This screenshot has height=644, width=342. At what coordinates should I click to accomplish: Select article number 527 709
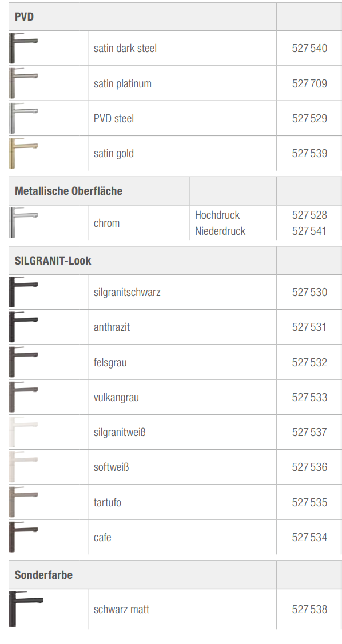309,83
